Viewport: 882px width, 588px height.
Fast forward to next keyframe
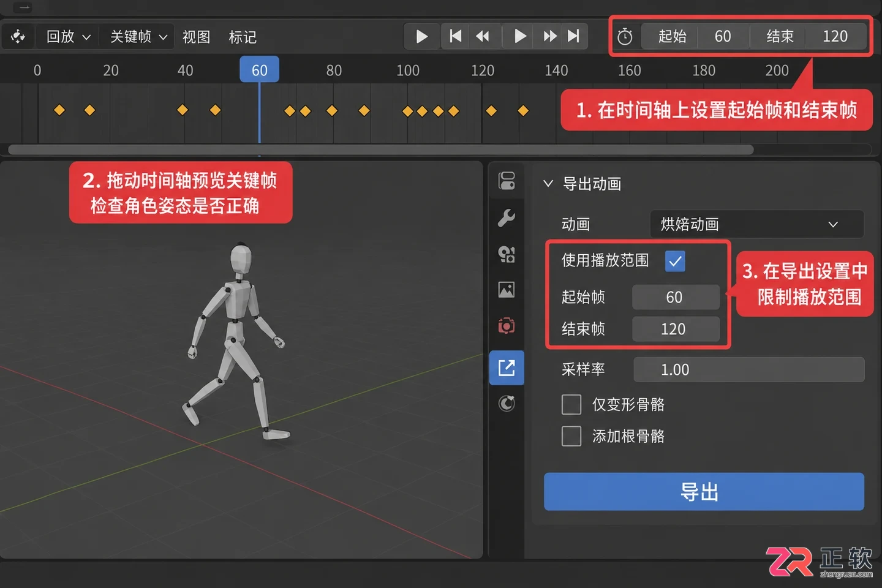click(549, 36)
